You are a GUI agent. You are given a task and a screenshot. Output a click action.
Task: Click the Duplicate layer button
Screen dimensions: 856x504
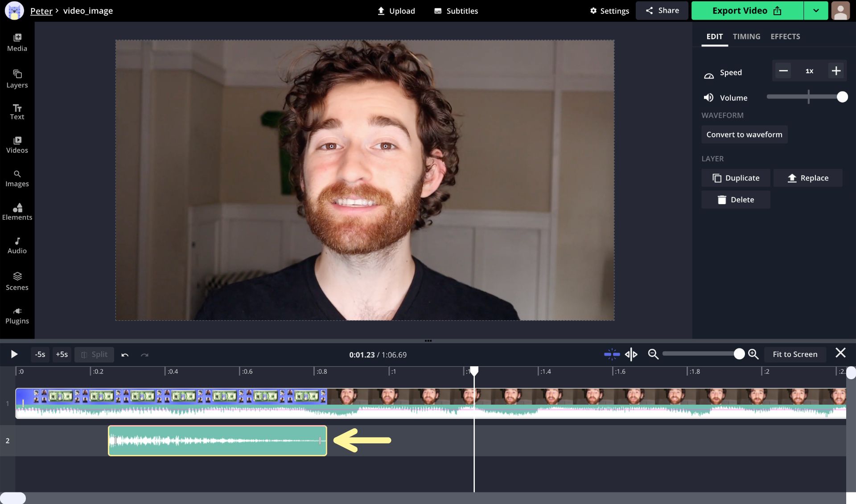coord(736,178)
